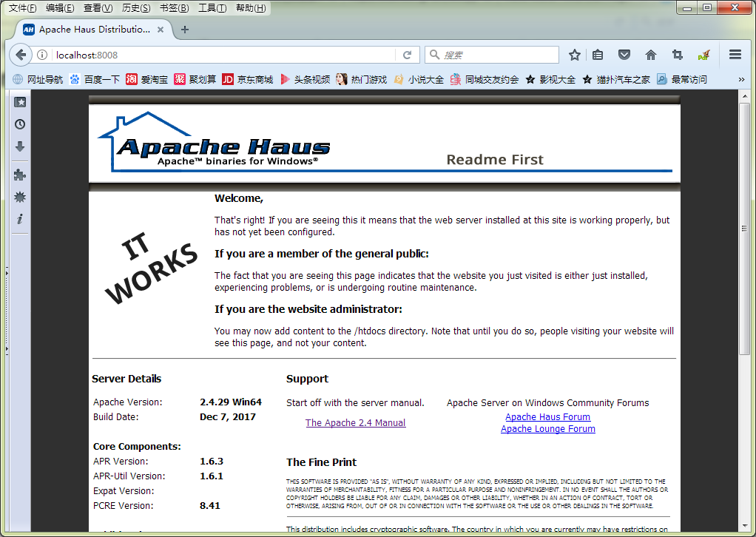The height and width of the screenshot is (537, 756).
Task: Select the Apache Haus Distribution tab
Action: pos(94,30)
